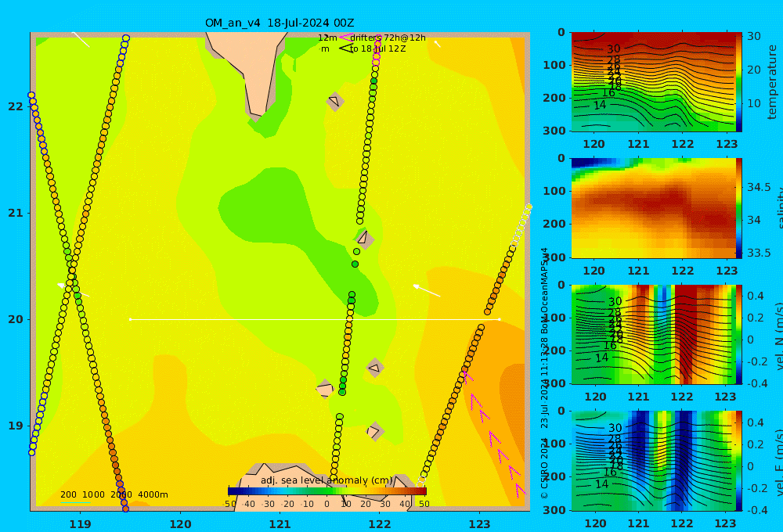Click longitude label 123 on main map

479,524
